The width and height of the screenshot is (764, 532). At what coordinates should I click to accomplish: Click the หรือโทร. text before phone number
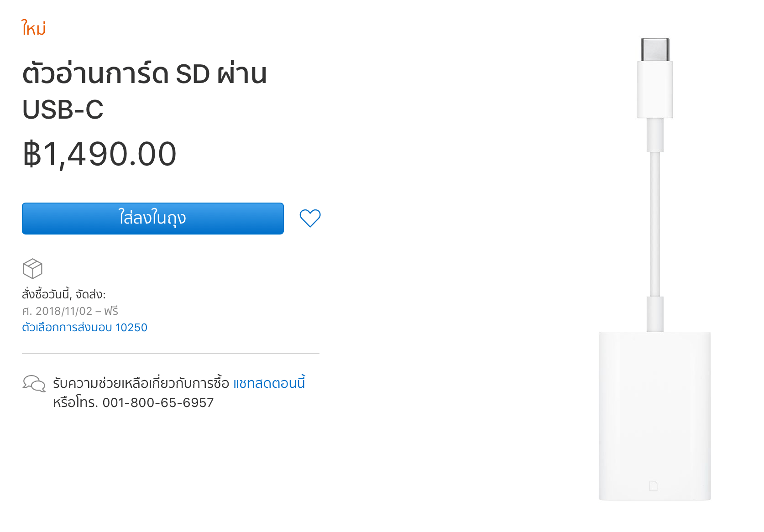pos(76,402)
